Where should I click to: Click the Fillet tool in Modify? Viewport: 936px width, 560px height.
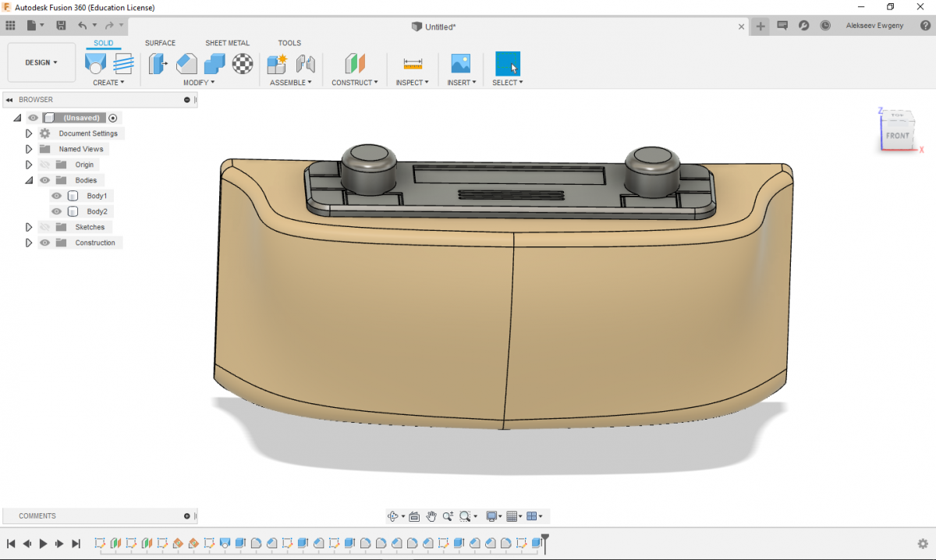coord(186,63)
